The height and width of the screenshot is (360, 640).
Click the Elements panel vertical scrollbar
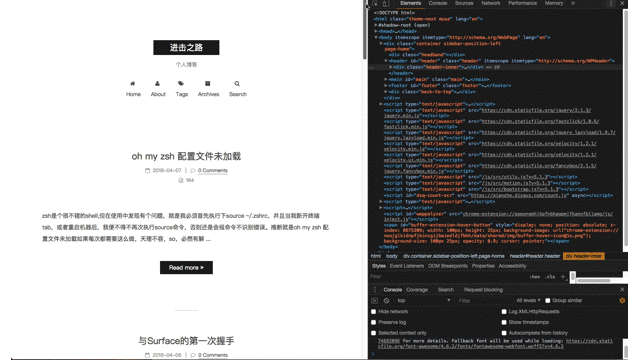[625, 127]
